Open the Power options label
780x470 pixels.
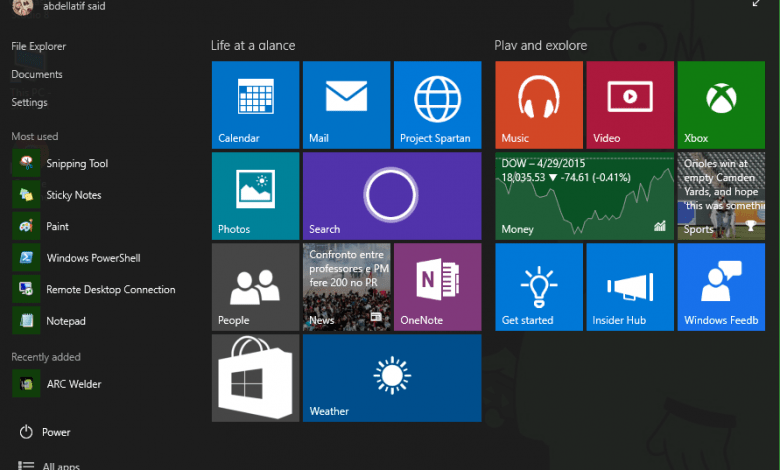(x=56, y=432)
